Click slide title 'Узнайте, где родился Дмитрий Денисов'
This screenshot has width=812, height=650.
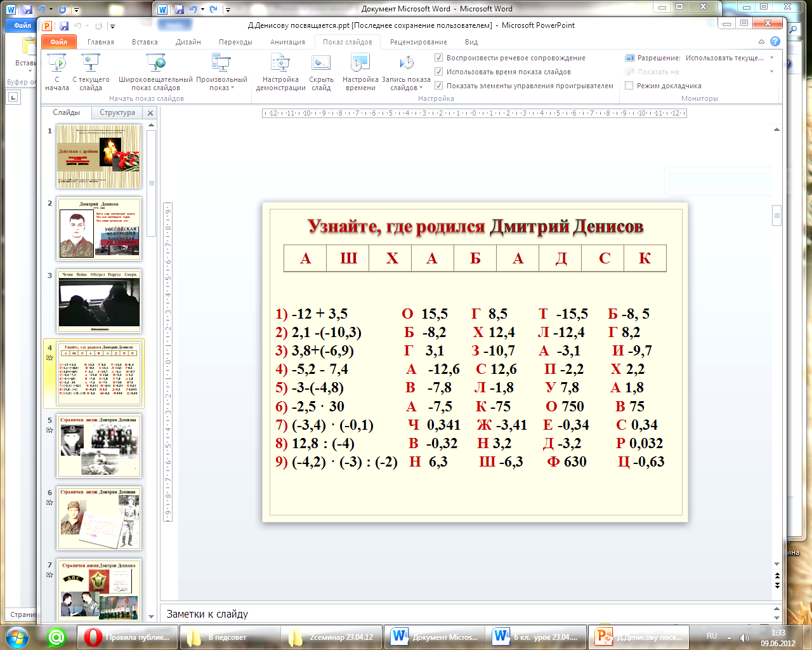475,227
